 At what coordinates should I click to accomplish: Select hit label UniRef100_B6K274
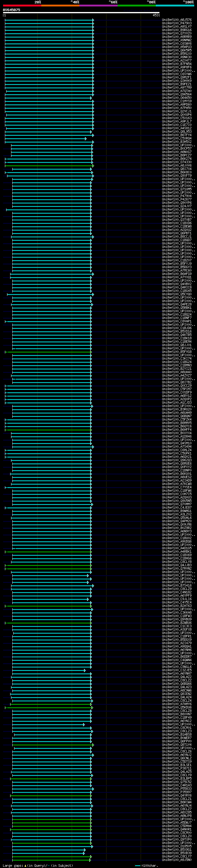pyautogui.click(x=177, y=159)
